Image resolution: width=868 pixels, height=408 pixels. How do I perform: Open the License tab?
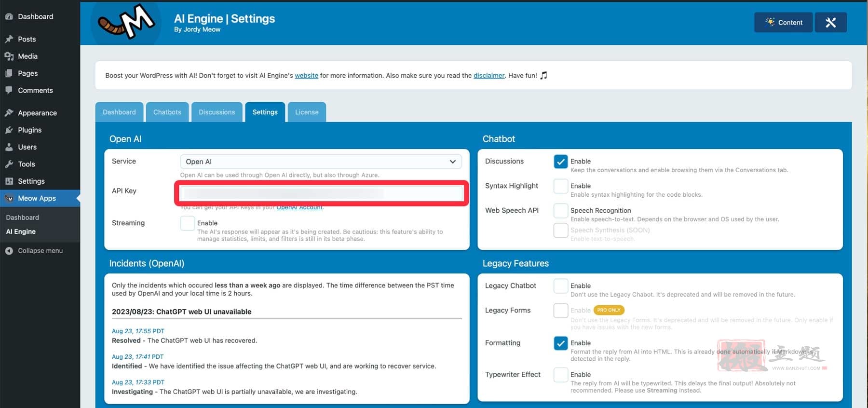(x=307, y=112)
